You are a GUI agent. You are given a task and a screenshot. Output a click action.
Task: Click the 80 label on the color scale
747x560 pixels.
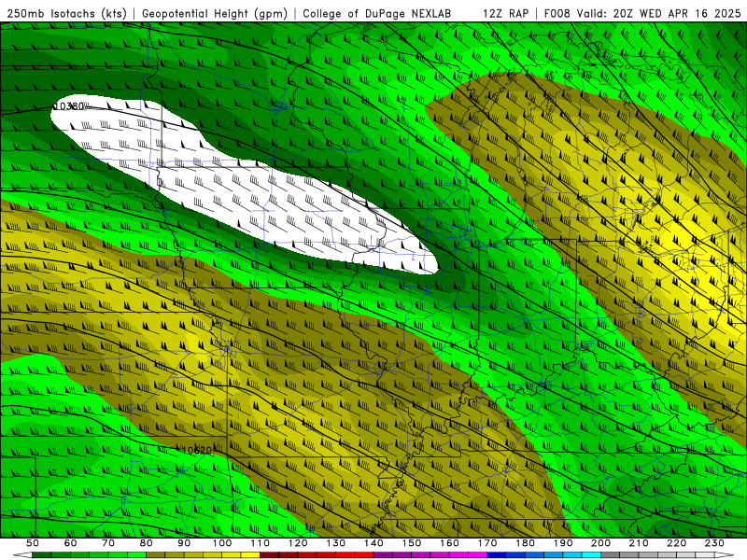coord(146,543)
